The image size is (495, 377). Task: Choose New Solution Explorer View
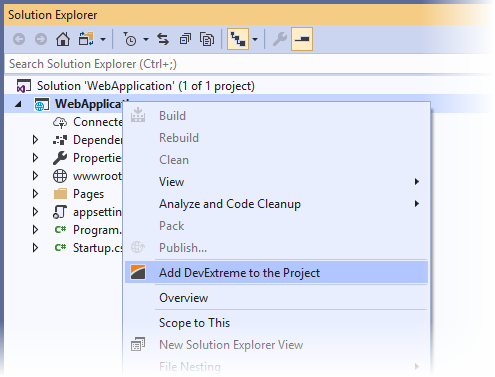pyautogui.click(x=276, y=345)
